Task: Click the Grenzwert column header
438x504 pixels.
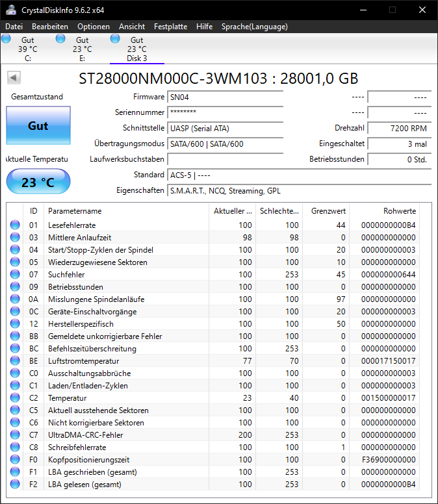Action: pos(326,211)
